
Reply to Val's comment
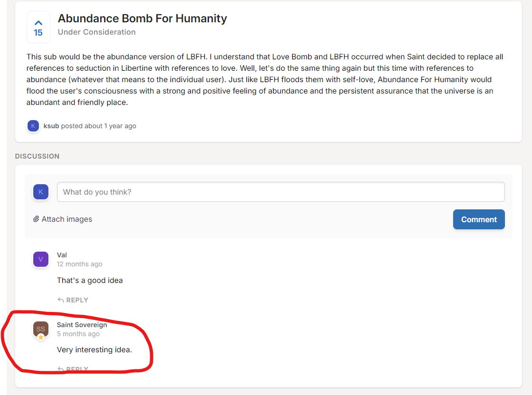tap(73, 300)
